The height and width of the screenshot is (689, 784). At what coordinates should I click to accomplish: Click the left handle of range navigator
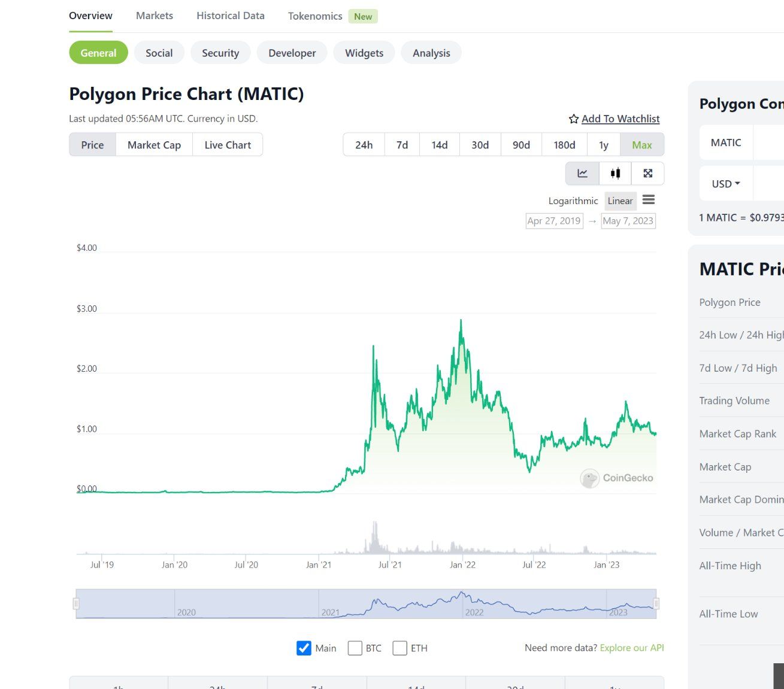tap(76, 603)
